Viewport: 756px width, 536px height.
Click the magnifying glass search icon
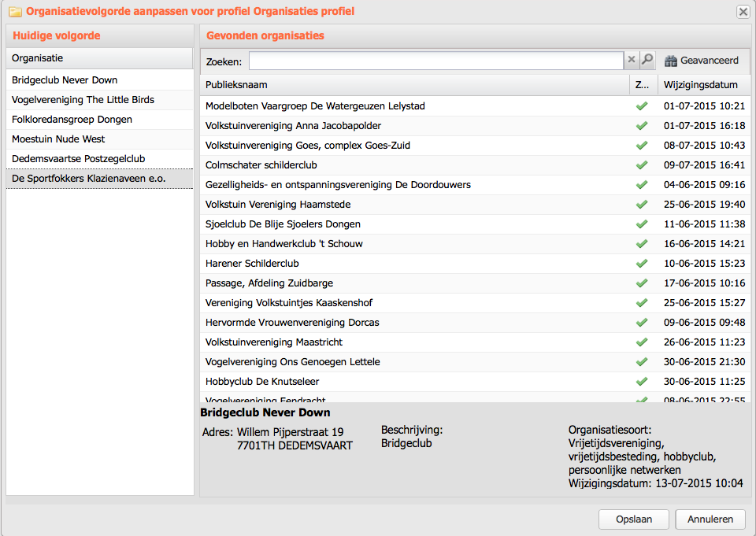647,60
